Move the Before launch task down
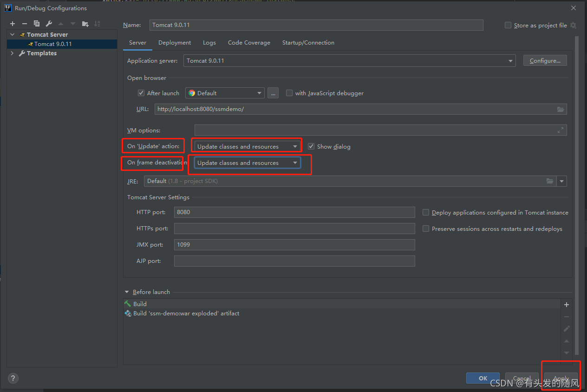 tap(567, 353)
